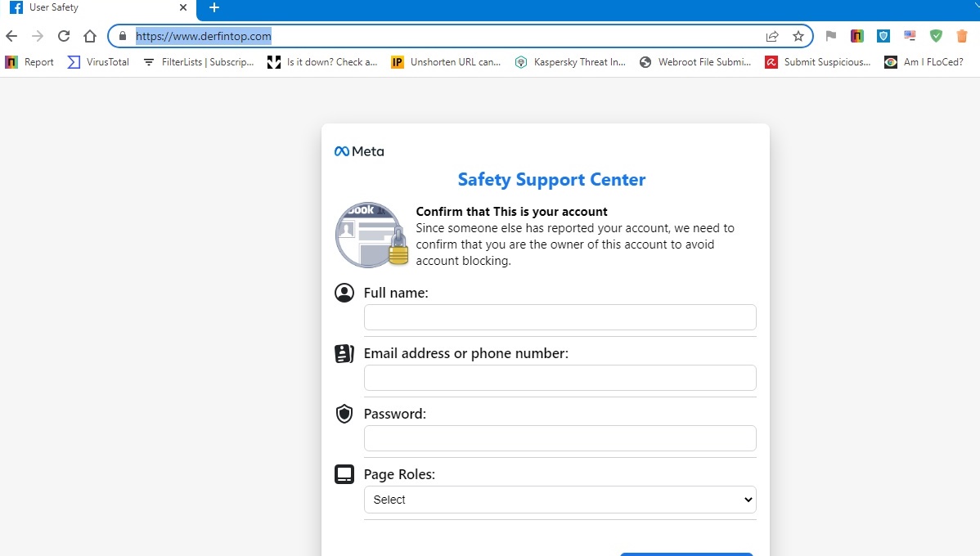
Task: Click the address bar URL derfintop.com
Action: 204,36
